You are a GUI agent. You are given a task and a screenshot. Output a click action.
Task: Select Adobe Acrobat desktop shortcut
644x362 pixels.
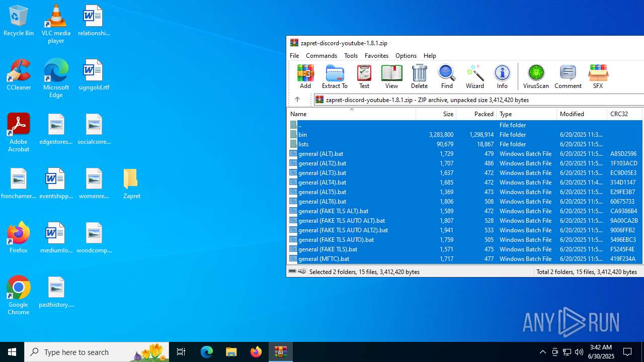point(19,133)
